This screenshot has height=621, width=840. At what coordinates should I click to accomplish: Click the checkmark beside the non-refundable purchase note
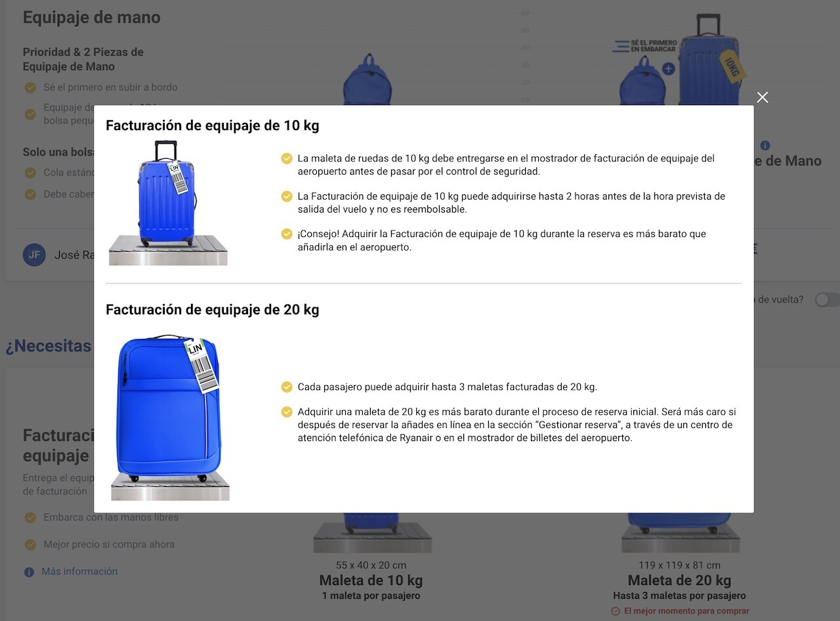287,196
